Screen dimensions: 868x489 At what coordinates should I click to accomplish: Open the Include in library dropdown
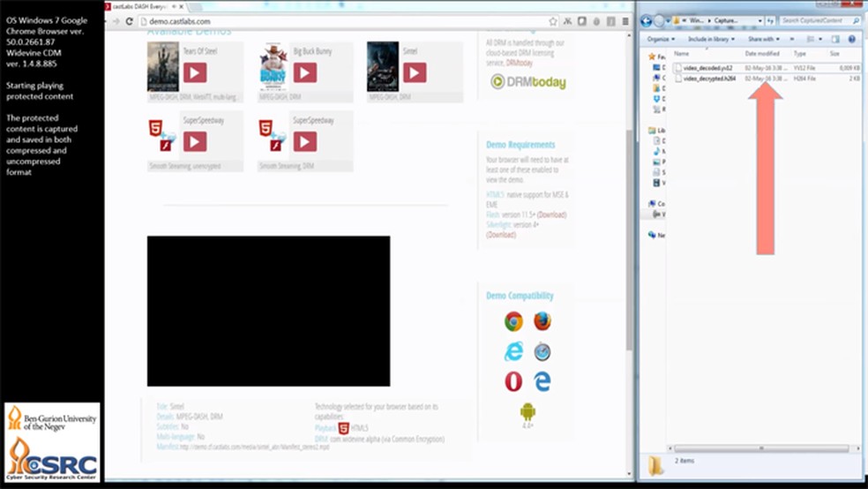[x=711, y=40]
